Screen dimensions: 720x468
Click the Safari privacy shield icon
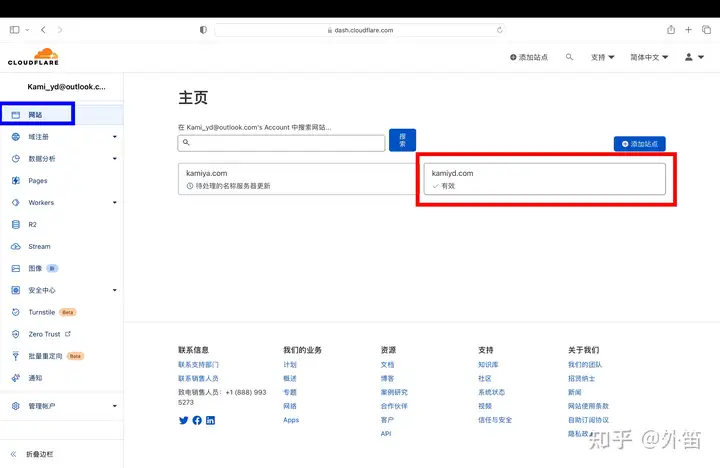[x=203, y=30]
